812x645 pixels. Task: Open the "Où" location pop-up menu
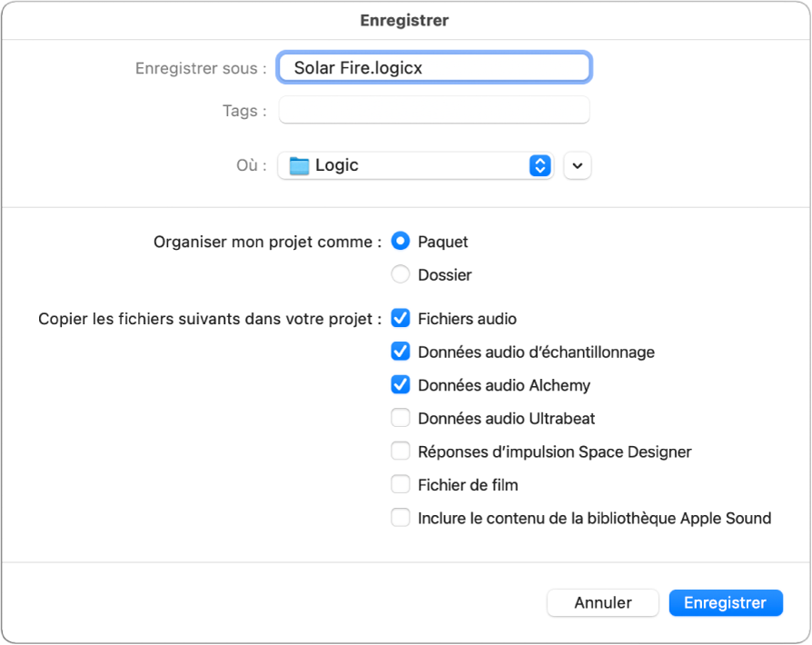(x=415, y=165)
